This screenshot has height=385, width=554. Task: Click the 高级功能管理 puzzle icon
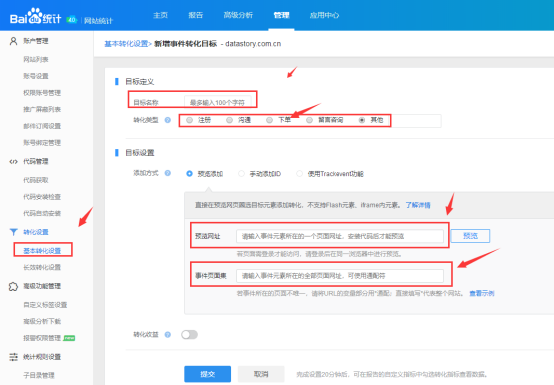tap(13, 286)
